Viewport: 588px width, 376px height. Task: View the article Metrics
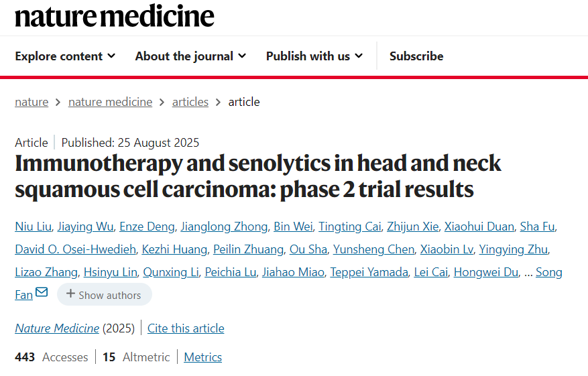tap(202, 357)
